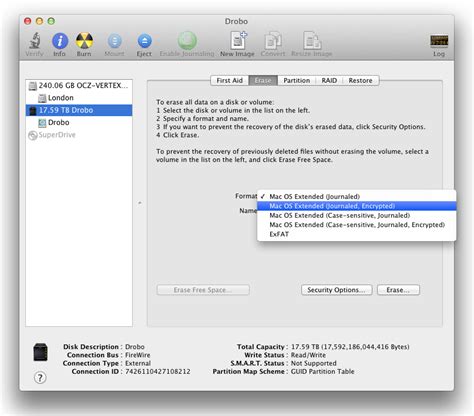Click the green zoom window button
This screenshot has width=474, height=416.
[51, 21]
